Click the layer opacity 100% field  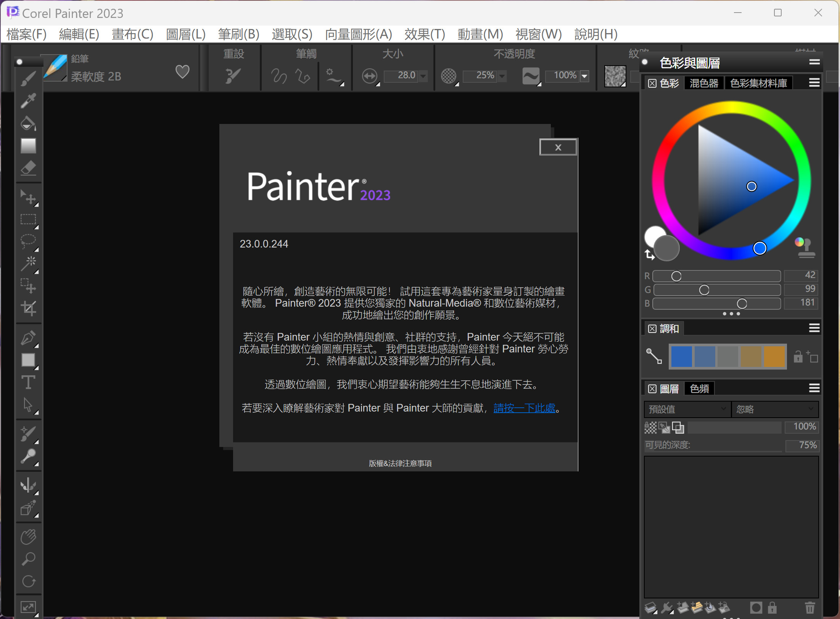pyautogui.click(x=801, y=427)
